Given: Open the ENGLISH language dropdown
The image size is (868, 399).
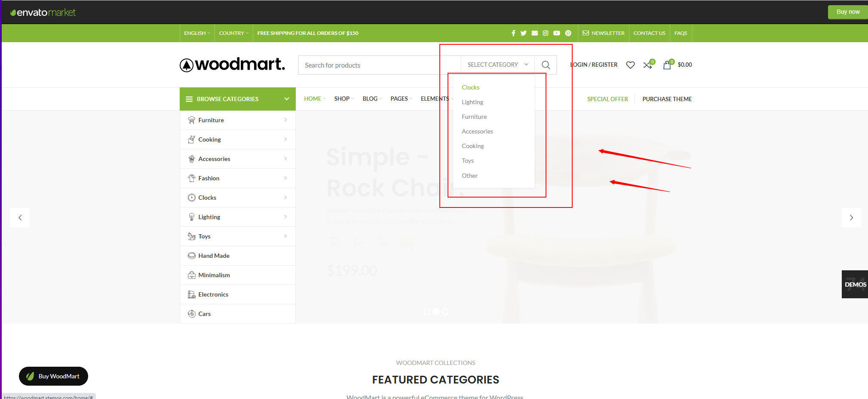Looking at the screenshot, I should 197,33.
